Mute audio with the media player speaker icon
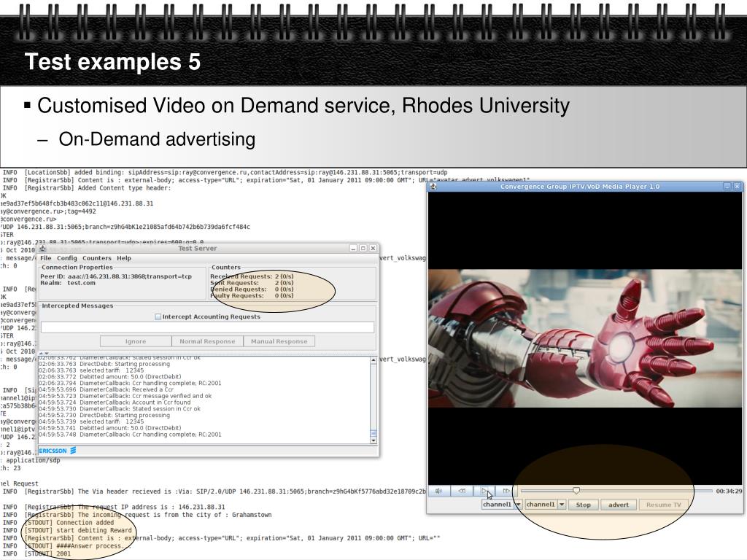 (438, 491)
